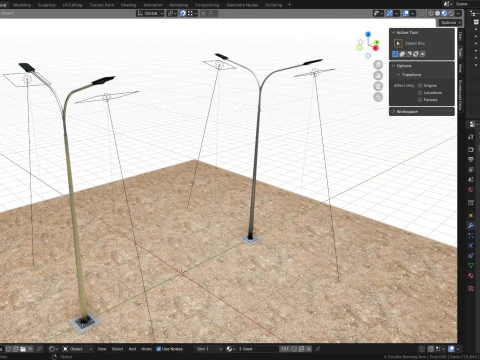
Task: Open Render properties tab icon
Action: (471, 150)
